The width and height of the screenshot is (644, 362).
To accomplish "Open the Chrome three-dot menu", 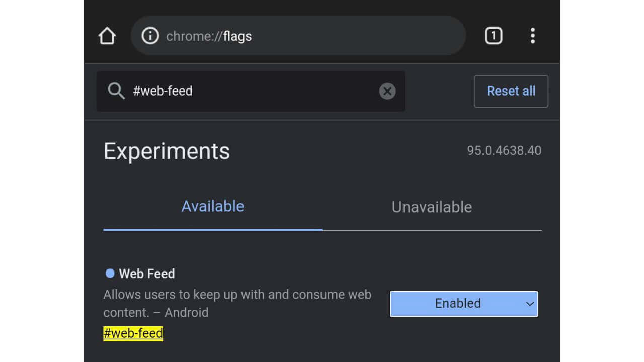I will 533,35.
